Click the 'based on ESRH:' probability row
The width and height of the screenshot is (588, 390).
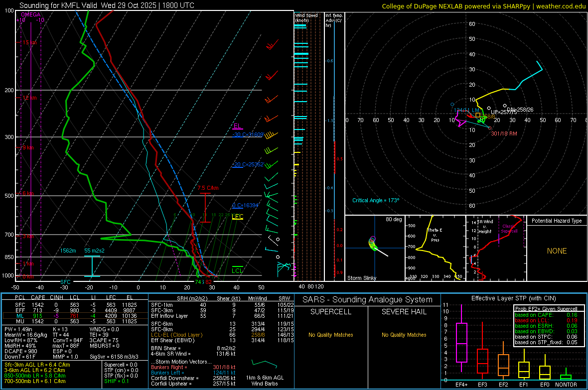[x=546, y=326]
